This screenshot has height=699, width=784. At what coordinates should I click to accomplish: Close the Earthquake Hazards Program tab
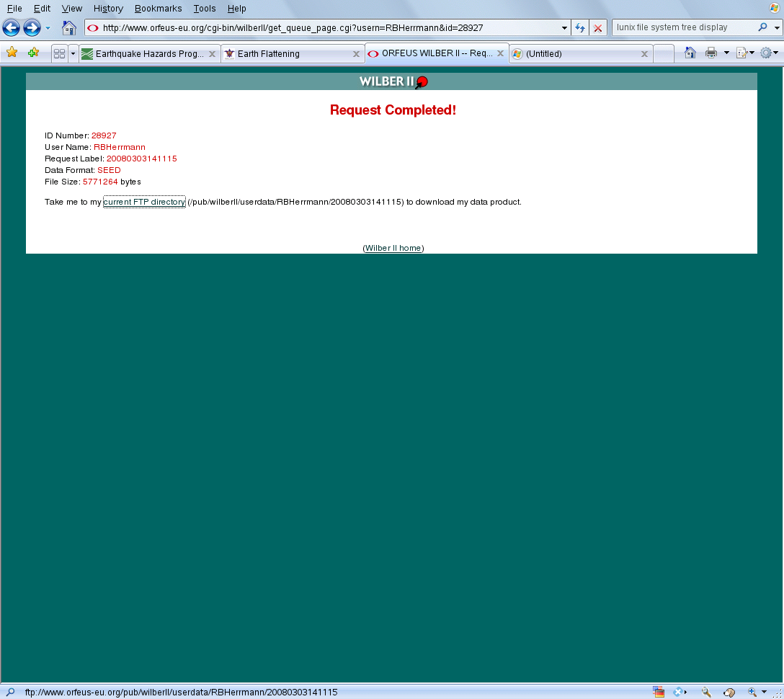212,54
